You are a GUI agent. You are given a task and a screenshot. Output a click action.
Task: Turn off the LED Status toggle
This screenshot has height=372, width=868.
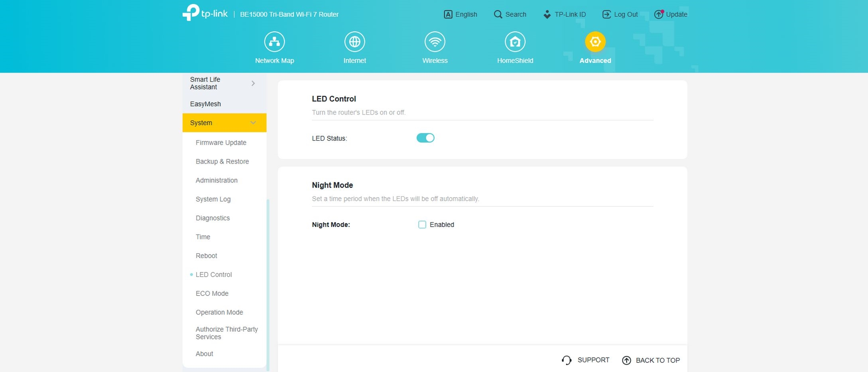[x=425, y=138]
